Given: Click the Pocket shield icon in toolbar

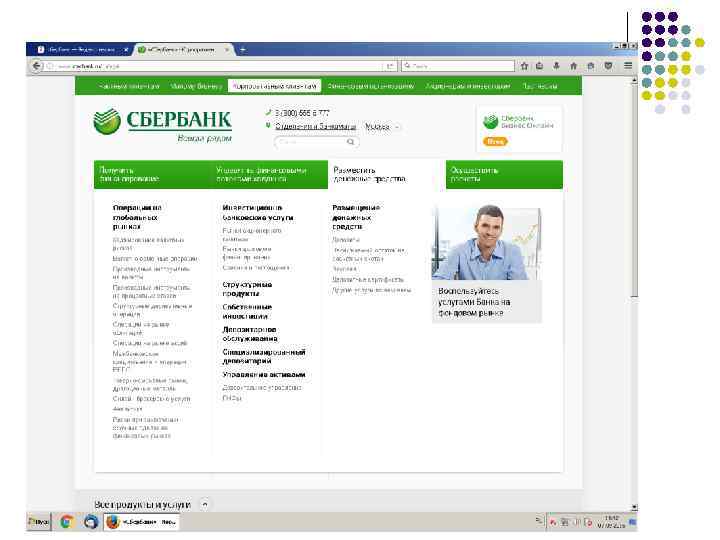Looking at the screenshot, I should click(608, 66).
